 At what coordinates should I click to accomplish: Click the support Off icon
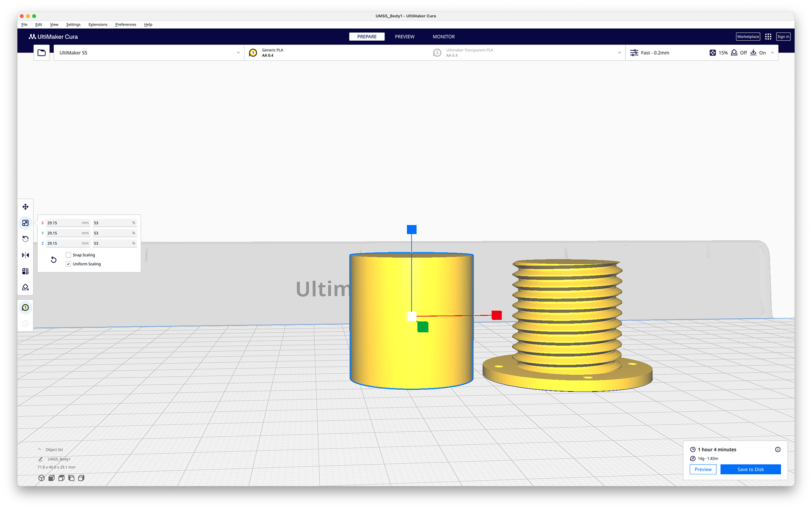click(x=734, y=53)
